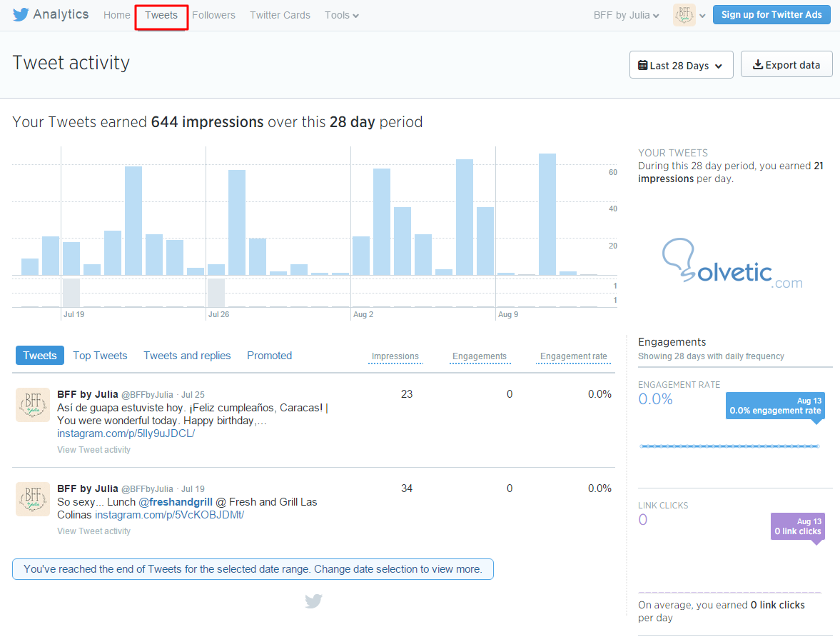This screenshot has height=642, width=840.
Task: Open the Tweets navigation item
Action: coord(161,15)
